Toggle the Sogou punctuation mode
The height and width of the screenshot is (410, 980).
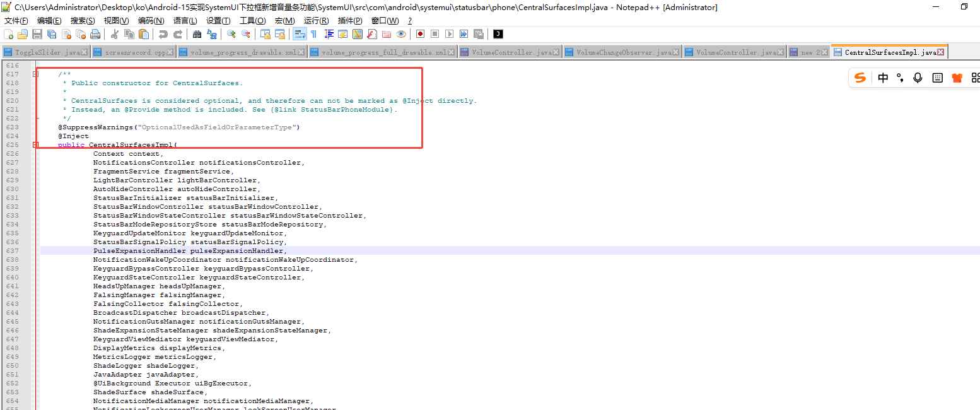point(901,78)
